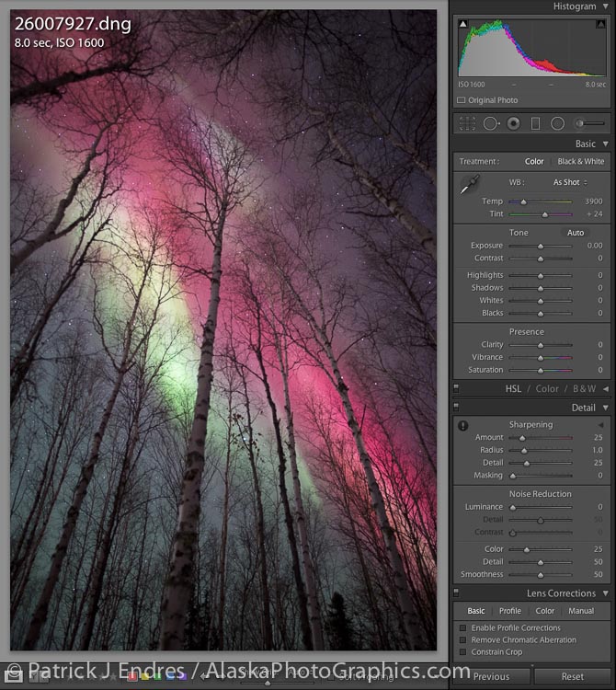Select the Crop Overlay tool
Screen dimensions: 616x690
pos(467,123)
